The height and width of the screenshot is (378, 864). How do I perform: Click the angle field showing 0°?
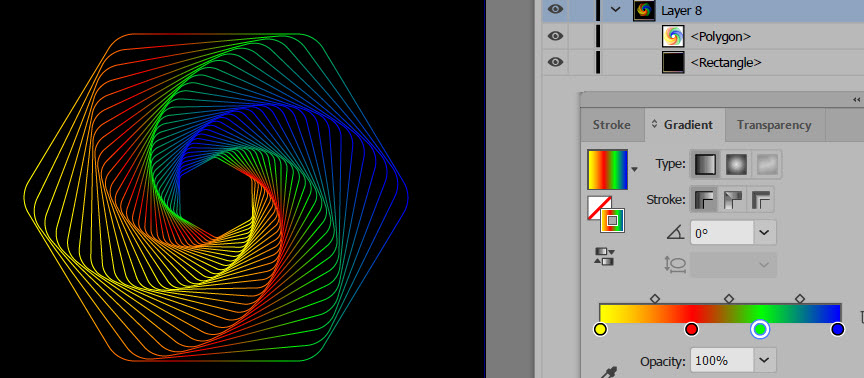coord(722,233)
